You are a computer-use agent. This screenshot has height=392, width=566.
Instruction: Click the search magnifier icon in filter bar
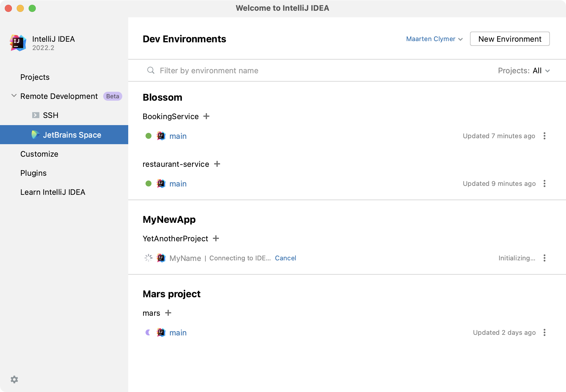point(151,70)
